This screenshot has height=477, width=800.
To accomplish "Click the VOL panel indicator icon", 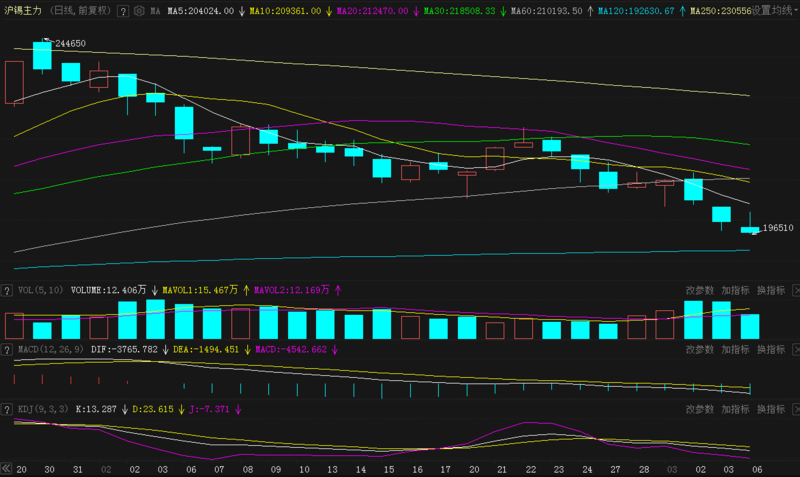I will click(9, 290).
